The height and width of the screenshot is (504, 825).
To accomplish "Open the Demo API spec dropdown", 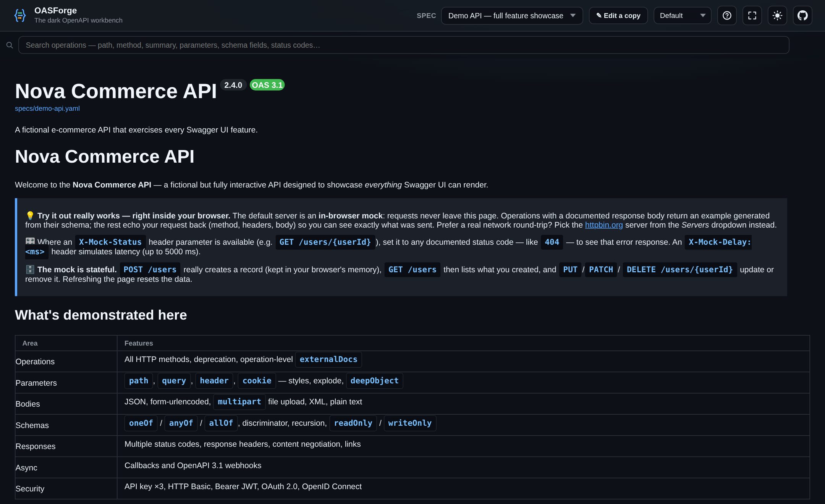I will (x=512, y=16).
